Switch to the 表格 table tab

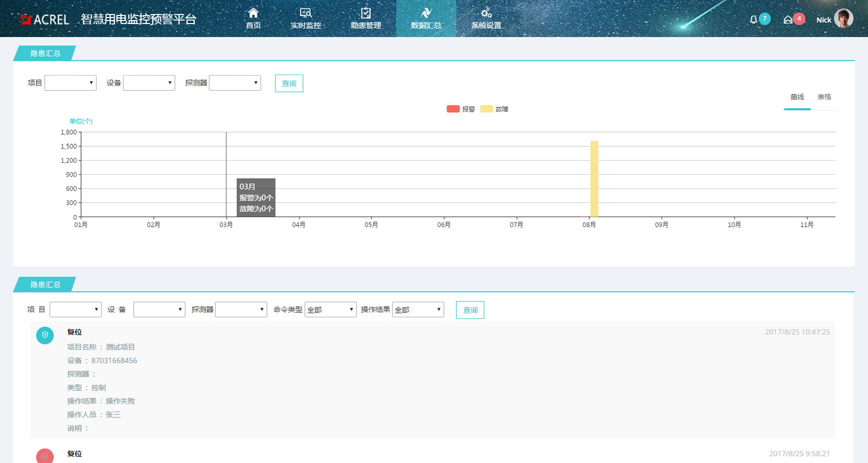coord(824,97)
